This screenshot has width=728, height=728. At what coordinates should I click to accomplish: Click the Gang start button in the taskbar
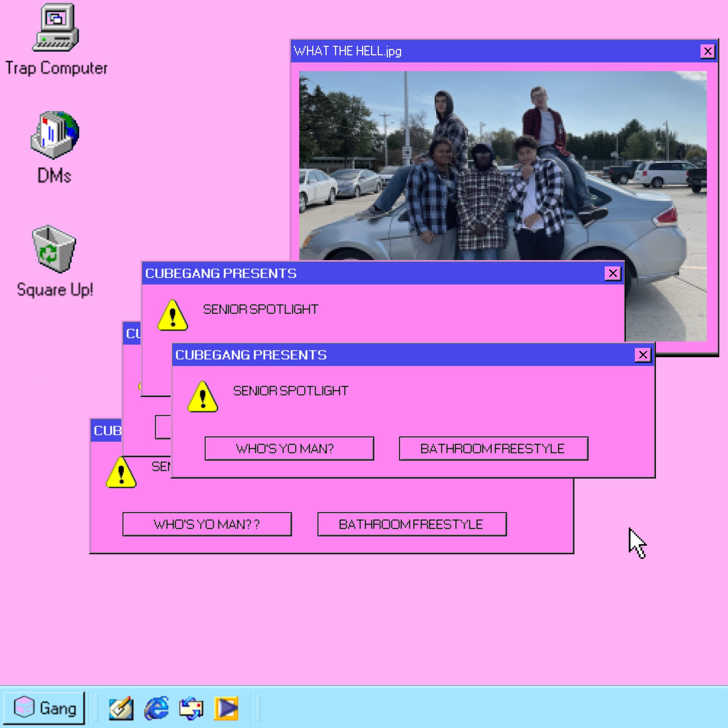44,708
